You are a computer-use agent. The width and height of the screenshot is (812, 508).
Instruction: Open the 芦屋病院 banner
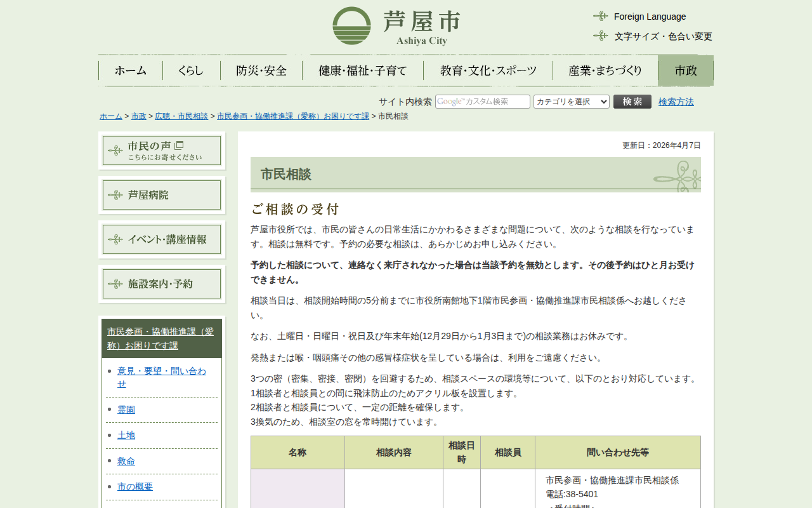pos(162,195)
